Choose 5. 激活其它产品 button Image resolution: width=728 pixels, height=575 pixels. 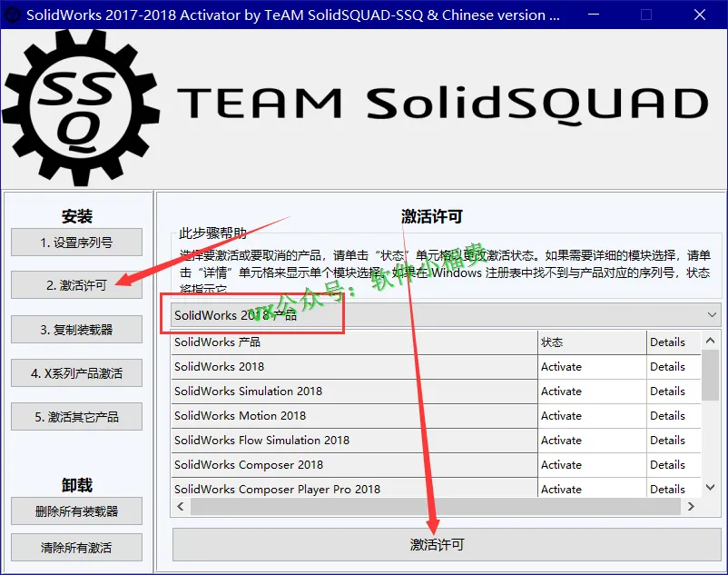click(76, 417)
